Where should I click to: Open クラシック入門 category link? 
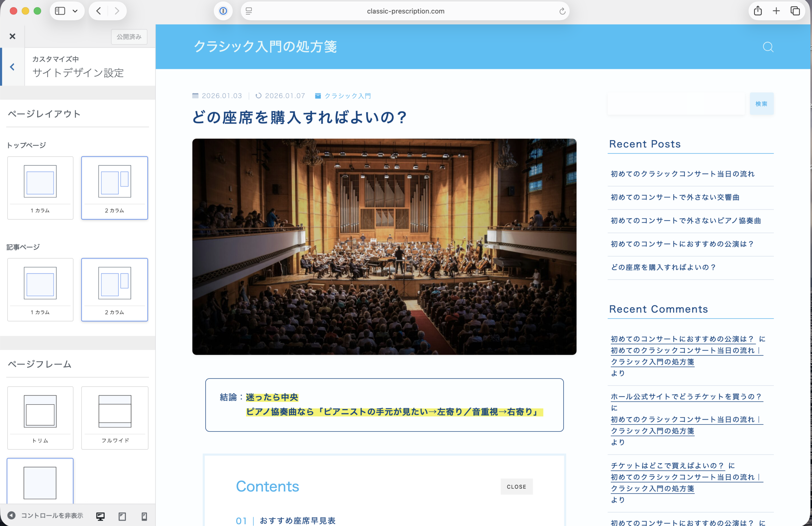(347, 96)
